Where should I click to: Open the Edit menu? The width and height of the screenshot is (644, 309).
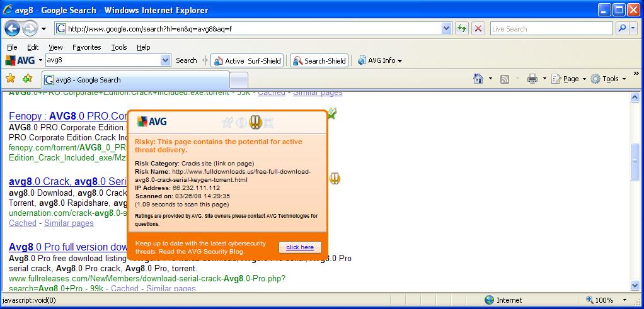pos(33,47)
